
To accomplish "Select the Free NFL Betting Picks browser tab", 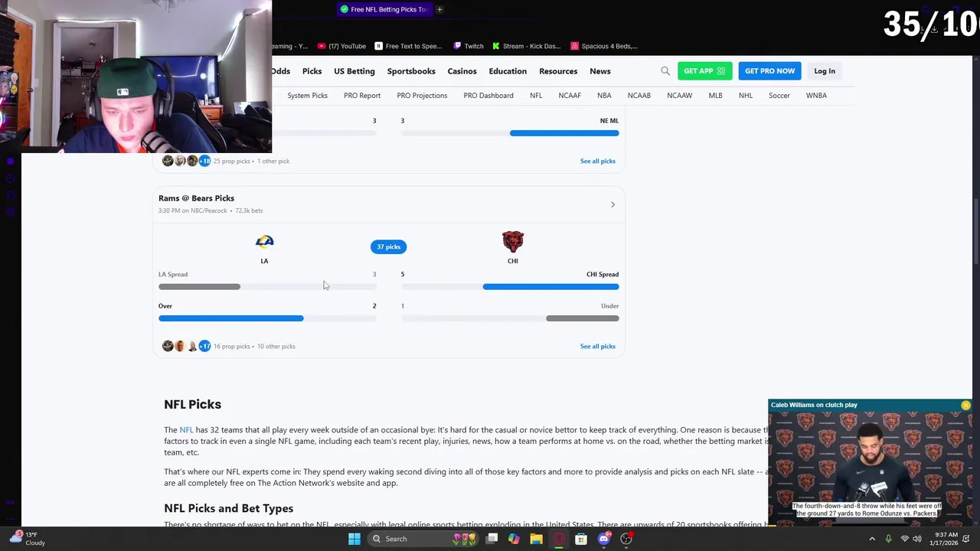I will tap(384, 9).
